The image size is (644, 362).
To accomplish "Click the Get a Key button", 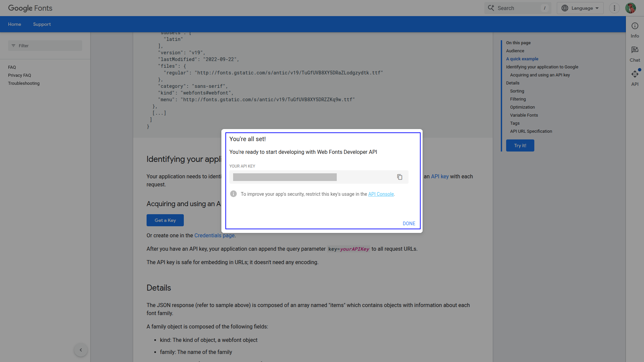I will tap(165, 220).
